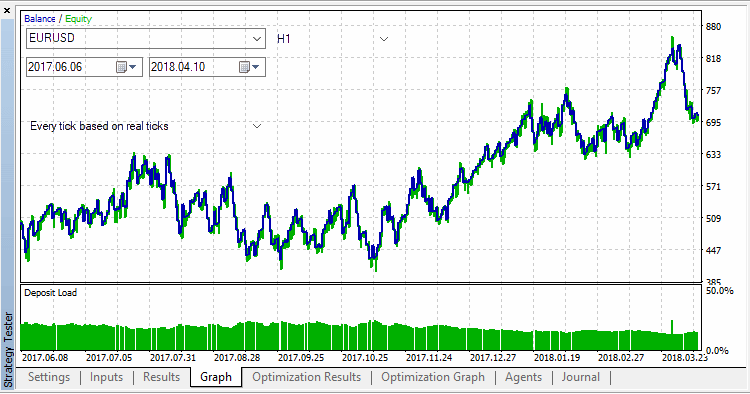View the Optimization Graph tab
The image size is (750, 394).
click(x=433, y=377)
